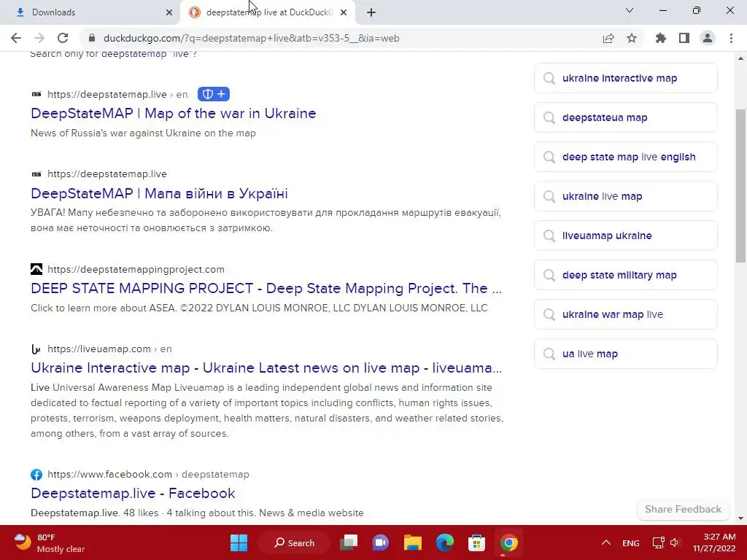Click the DuckDuckGo privacy shield plus badge
The width and height of the screenshot is (747, 560).
tap(214, 94)
